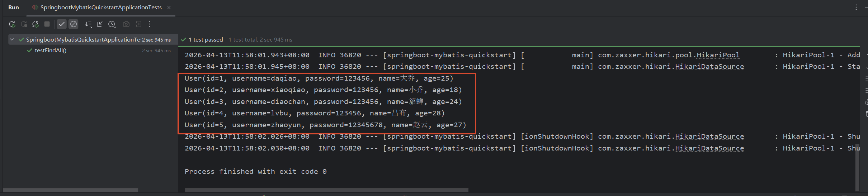Open the toolbar more options menu

tap(150, 24)
